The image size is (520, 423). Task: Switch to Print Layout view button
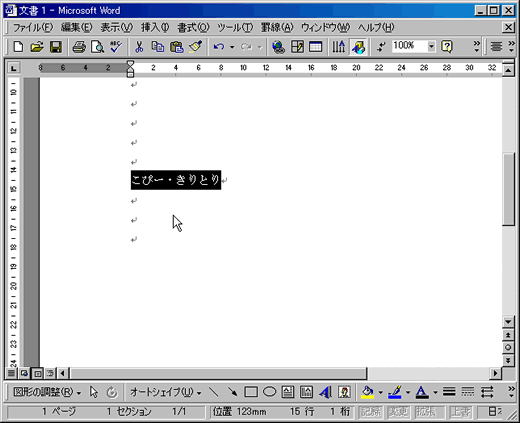37,373
